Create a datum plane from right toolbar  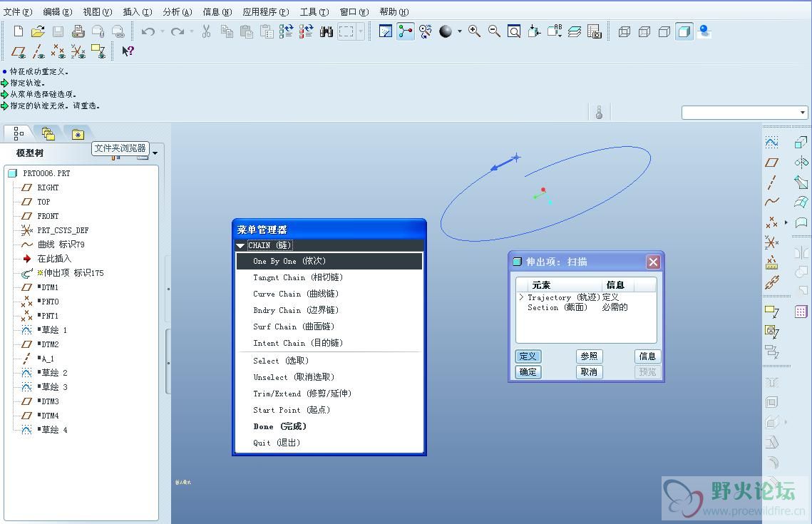pos(771,163)
